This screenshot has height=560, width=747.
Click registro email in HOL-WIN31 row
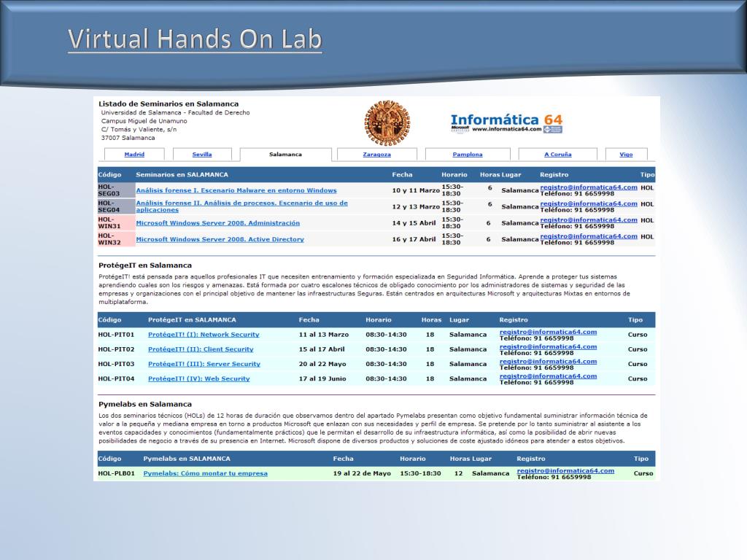(x=589, y=219)
